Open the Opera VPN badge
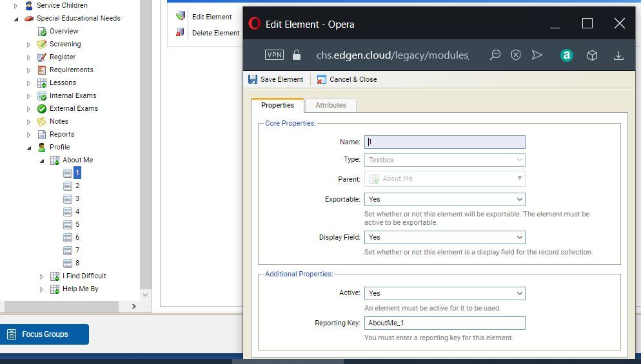Image resolution: width=641 pixels, height=364 pixels. tap(274, 55)
